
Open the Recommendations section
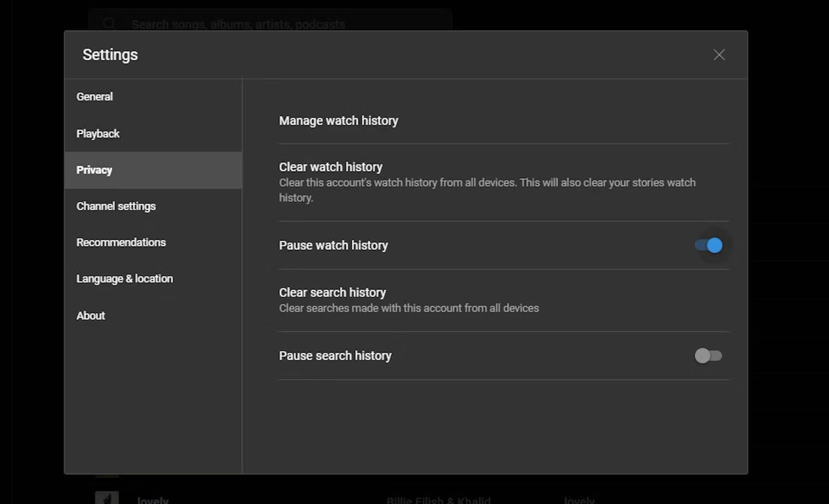(x=121, y=242)
